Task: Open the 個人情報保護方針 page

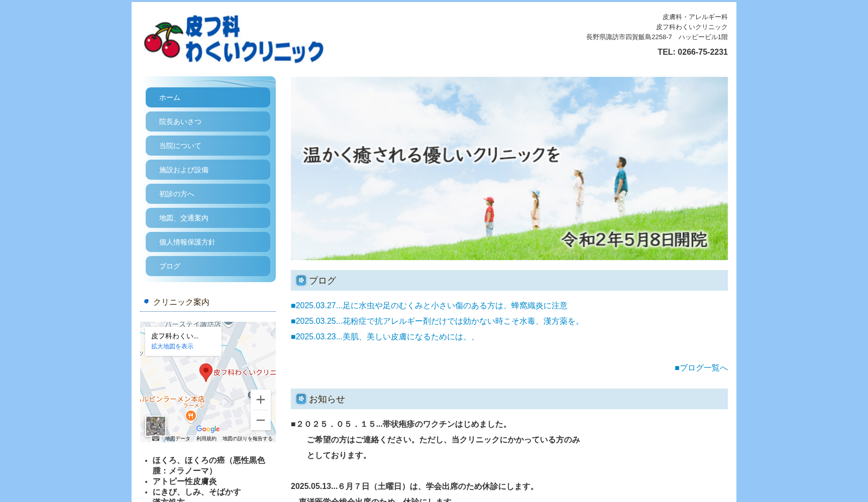Action: point(207,242)
